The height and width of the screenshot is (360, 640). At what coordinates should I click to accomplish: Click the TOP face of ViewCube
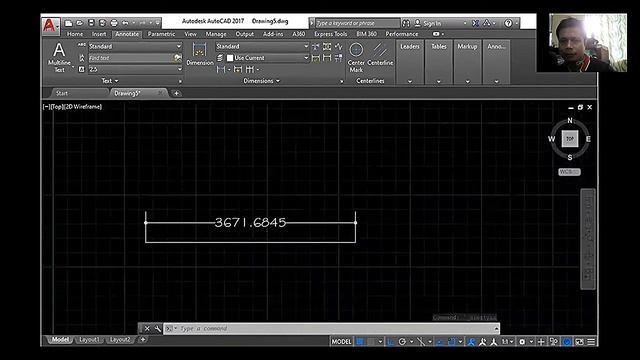click(570, 139)
